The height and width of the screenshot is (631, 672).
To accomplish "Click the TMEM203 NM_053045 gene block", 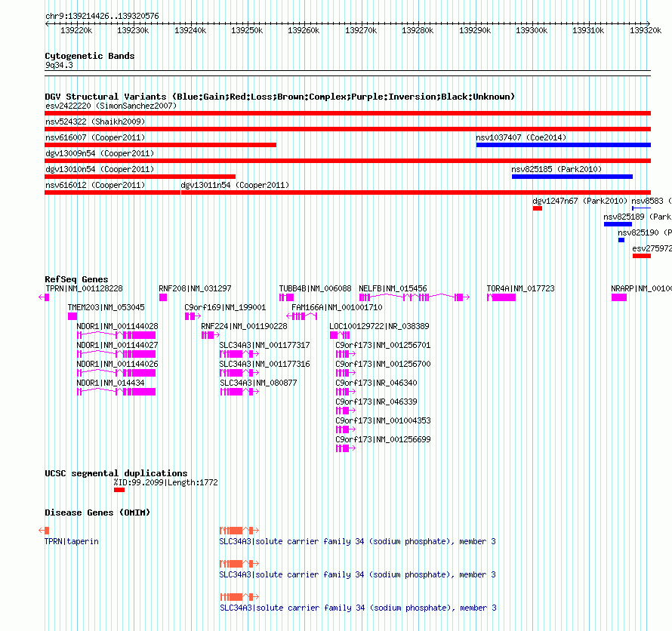I will point(72,316).
